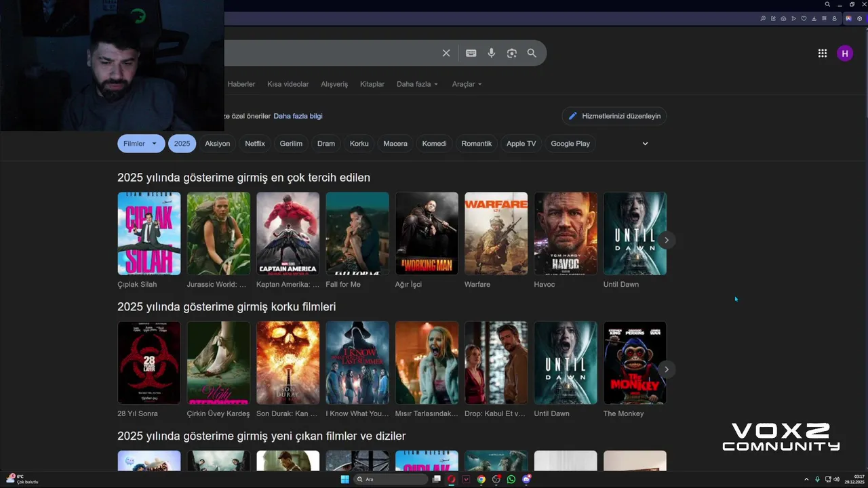
Task: Switch to the Kitaplar tab
Action: click(372, 84)
